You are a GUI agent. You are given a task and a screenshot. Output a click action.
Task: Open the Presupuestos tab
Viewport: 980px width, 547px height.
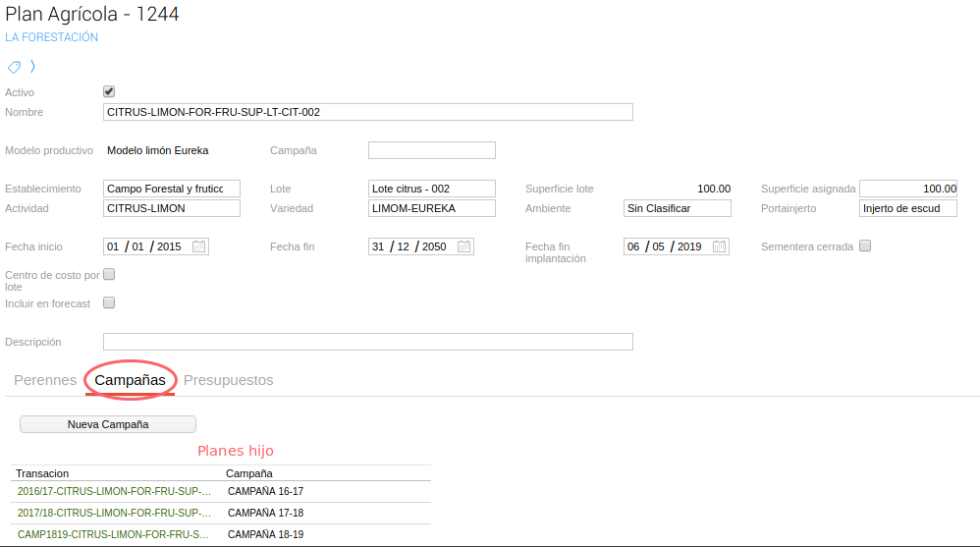coord(228,380)
